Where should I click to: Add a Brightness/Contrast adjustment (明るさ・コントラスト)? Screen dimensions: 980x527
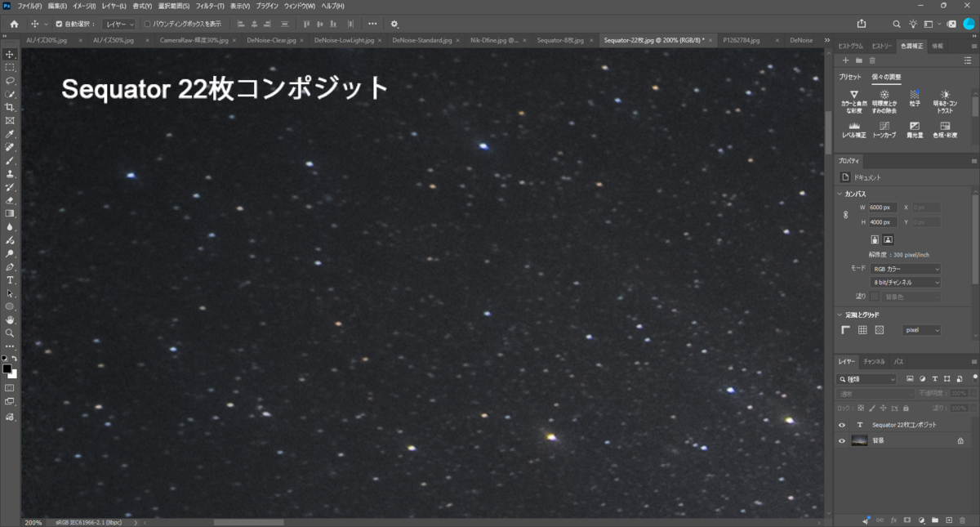pos(945,101)
